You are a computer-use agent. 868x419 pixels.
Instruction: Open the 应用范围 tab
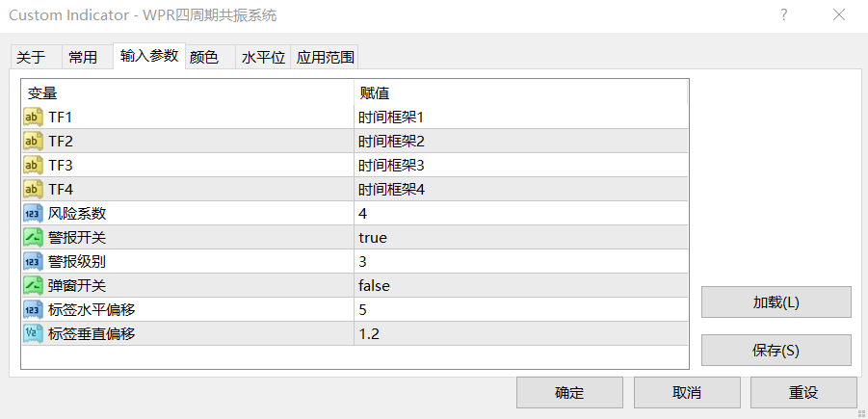click(325, 58)
